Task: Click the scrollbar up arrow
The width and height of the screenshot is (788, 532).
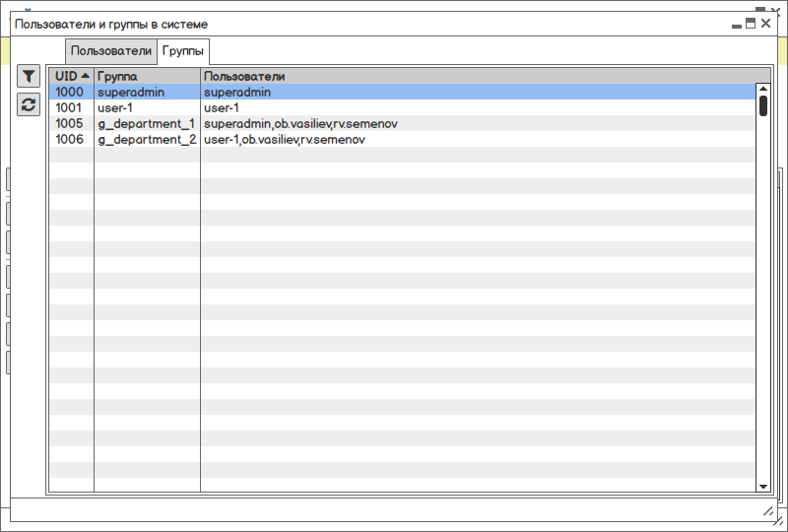Action: [x=763, y=89]
